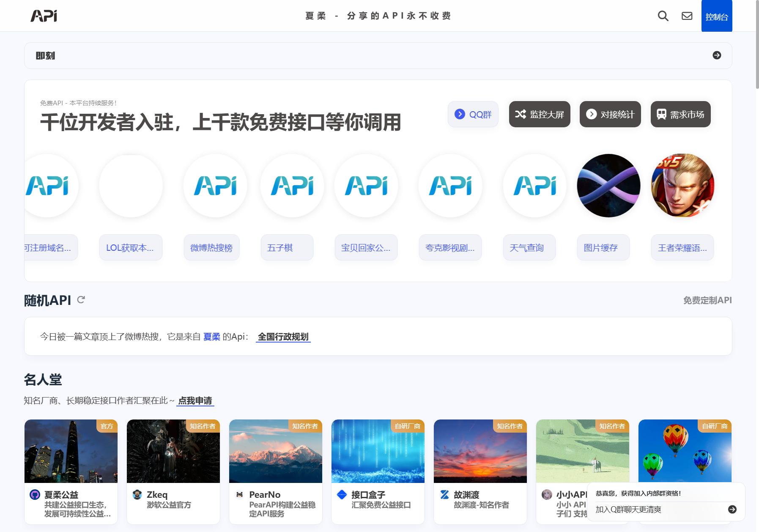Image resolution: width=759 pixels, height=532 pixels.
Task: Open the 接口盒子 blue data thumbnail
Action: (378, 451)
